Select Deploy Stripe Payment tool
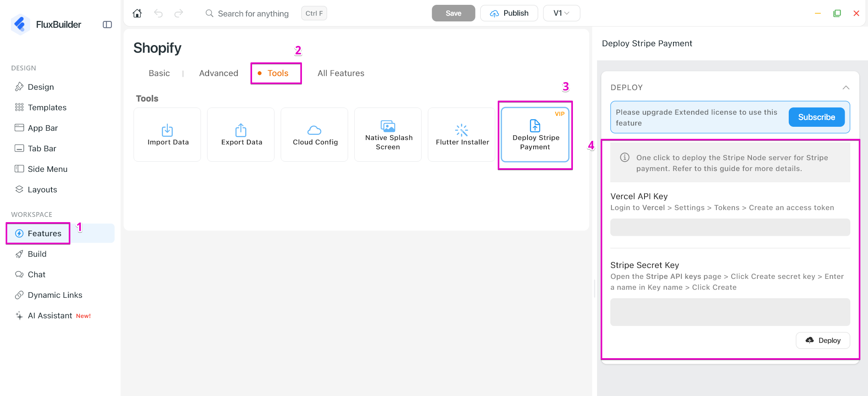Image resolution: width=868 pixels, height=396 pixels. pos(535,134)
